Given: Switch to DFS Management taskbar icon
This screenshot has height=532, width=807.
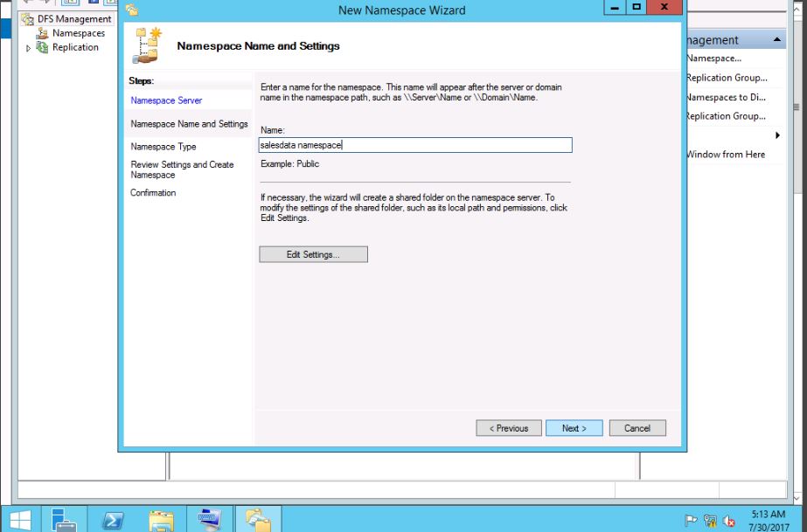Looking at the screenshot, I should pos(259,520).
